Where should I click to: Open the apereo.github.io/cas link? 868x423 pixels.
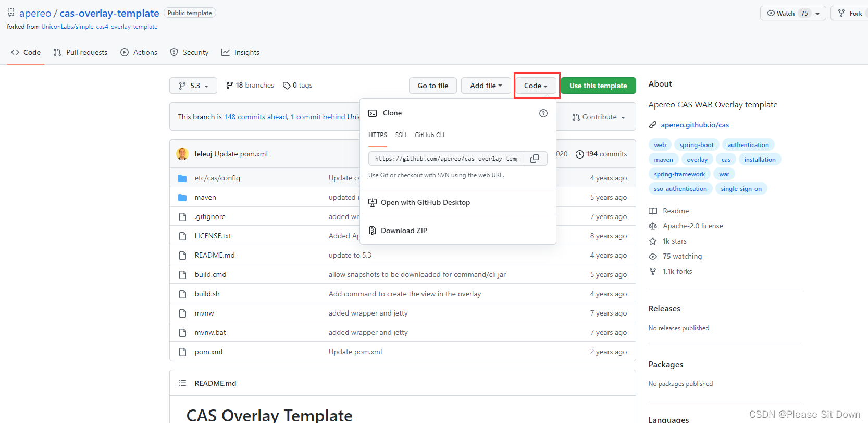[695, 125]
